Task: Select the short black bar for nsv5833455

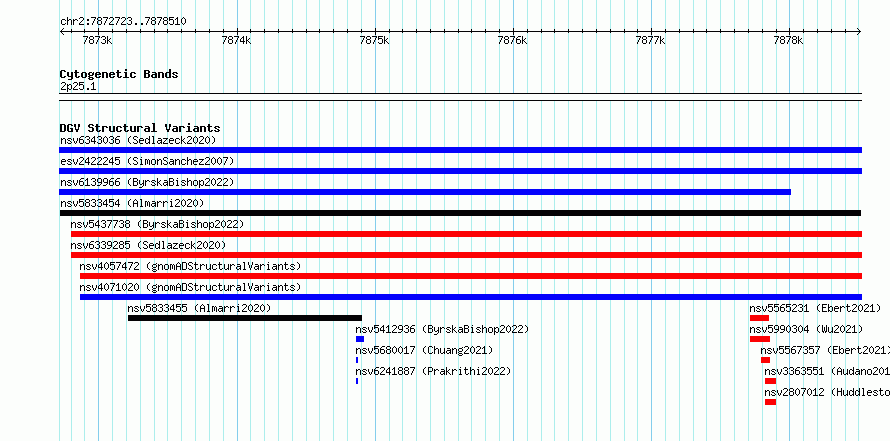Action: click(245, 318)
